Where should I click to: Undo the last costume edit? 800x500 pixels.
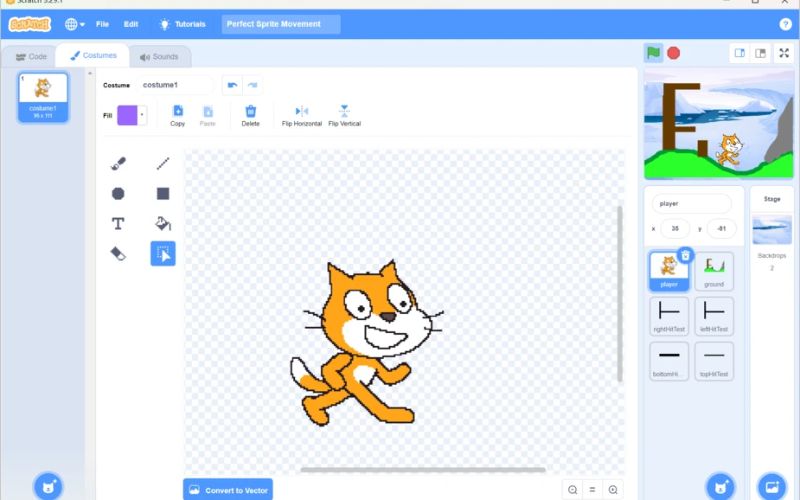point(232,85)
